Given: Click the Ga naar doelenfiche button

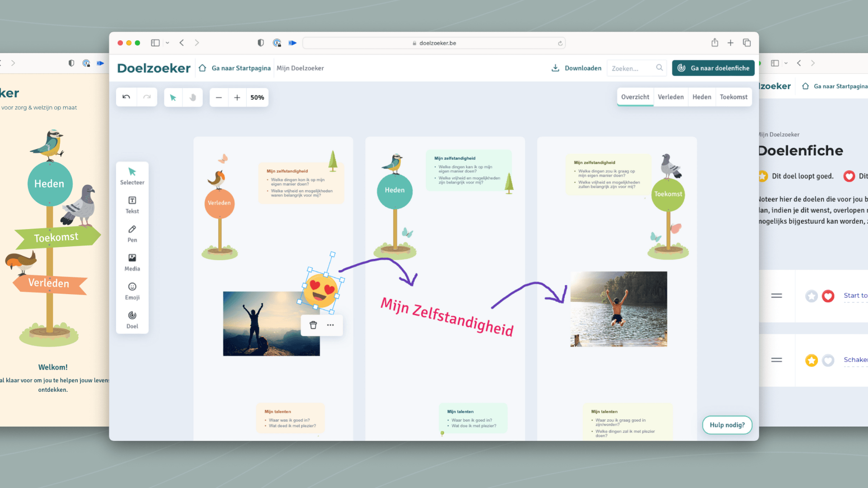Looking at the screenshot, I should [x=713, y=68].
